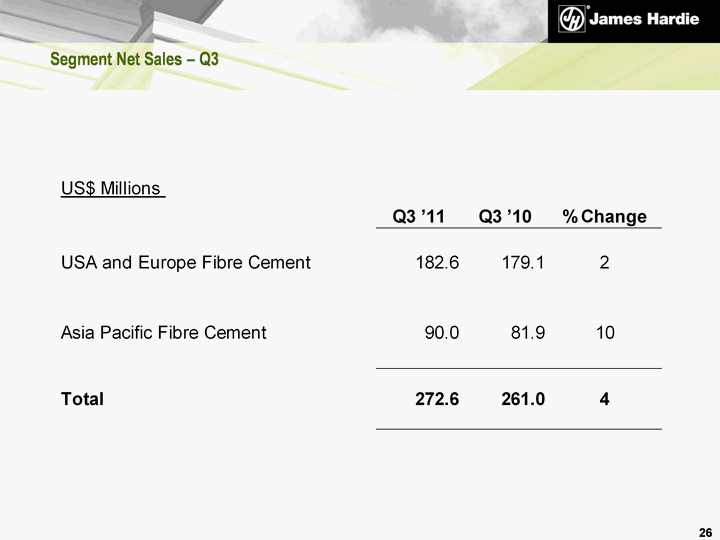Click the % Change column header
This screenshot has width=720, height=540.
coord(604,216)
